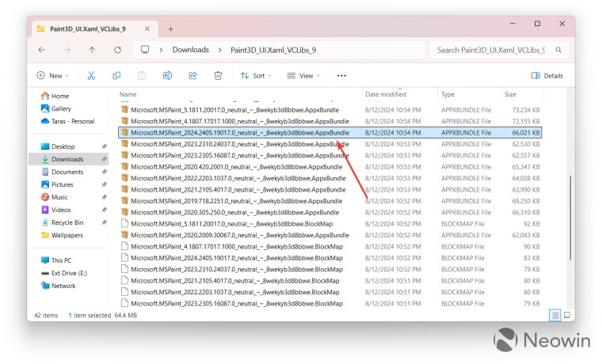The image size is (602, 364).
Task: Switch to details list view icon in status bar
Action: [x=554, y=315]
